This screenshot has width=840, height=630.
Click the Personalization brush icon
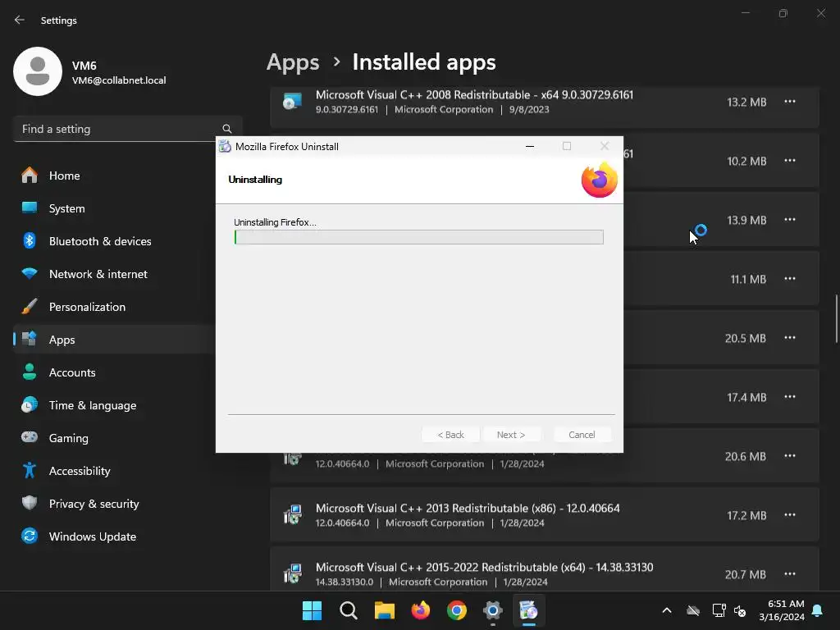30,307
